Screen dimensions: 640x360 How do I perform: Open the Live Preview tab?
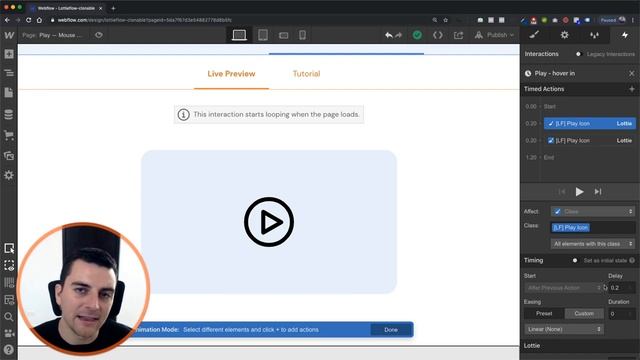[x=231, y=74]
